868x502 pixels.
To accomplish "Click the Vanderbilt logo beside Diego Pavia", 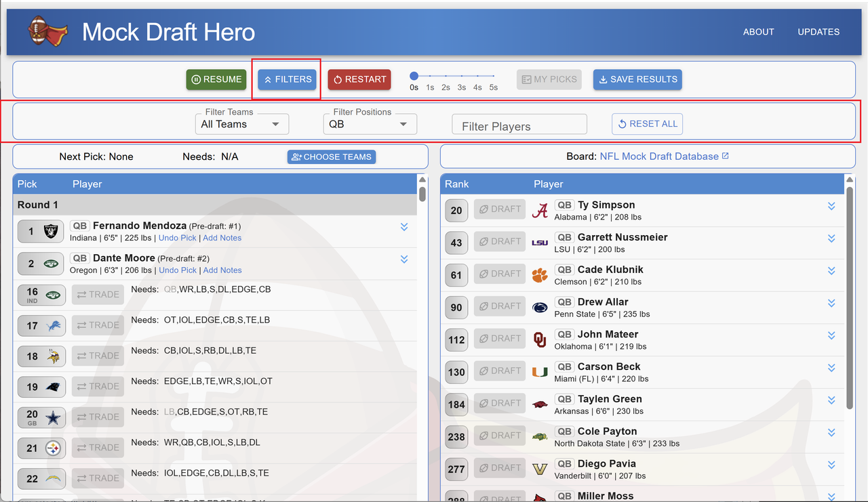I will point(539,468).
